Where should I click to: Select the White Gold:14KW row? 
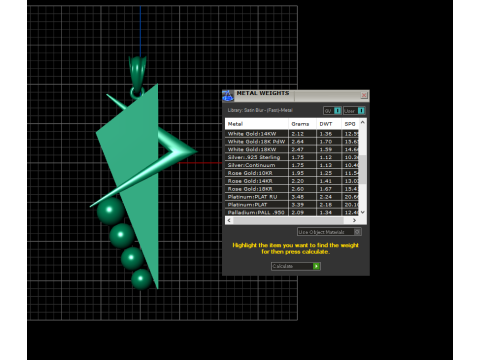[292, 134]
